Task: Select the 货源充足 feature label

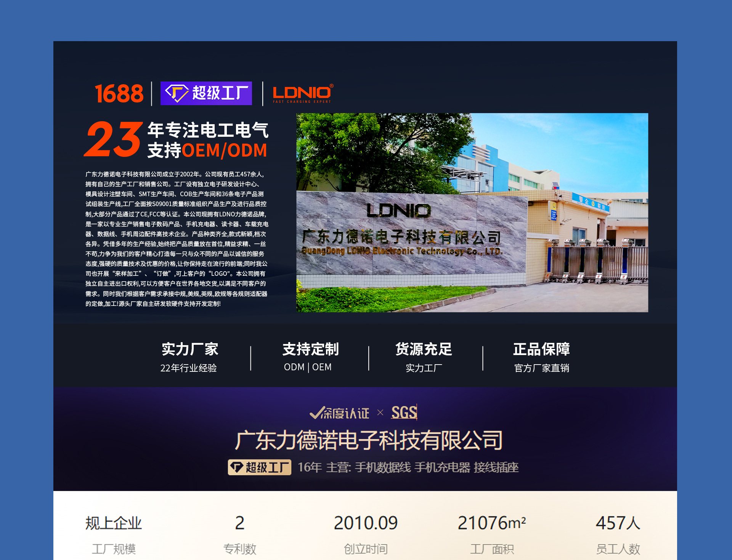Action: (424, 349)
